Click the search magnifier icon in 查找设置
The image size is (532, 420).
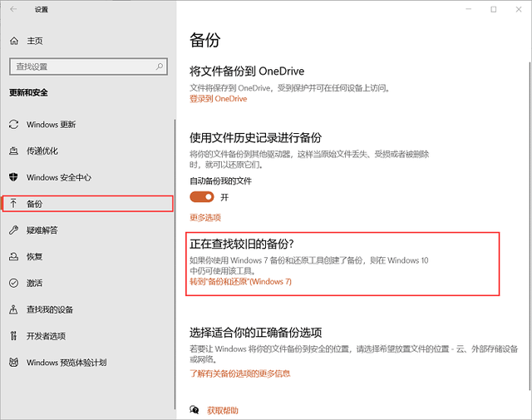(162, 66)
